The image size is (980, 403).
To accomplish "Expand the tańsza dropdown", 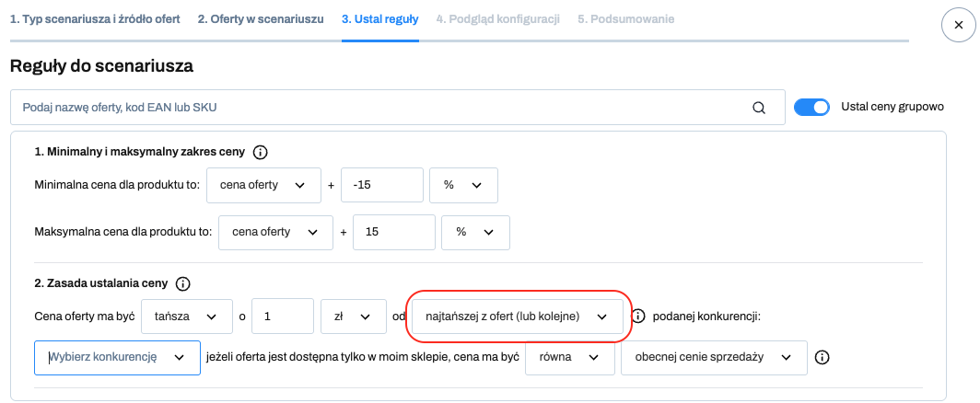I will pos(186,317).
